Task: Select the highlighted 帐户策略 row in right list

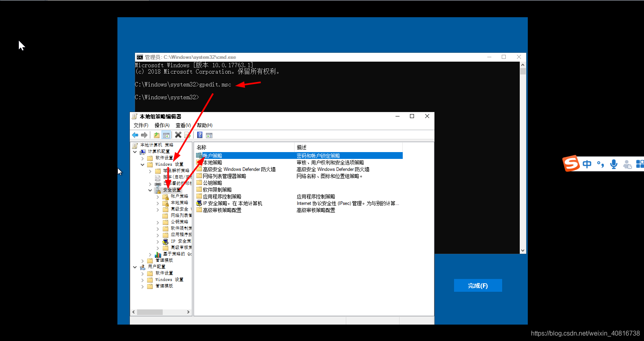Action: pyautogui.click(x=299, y=156)
